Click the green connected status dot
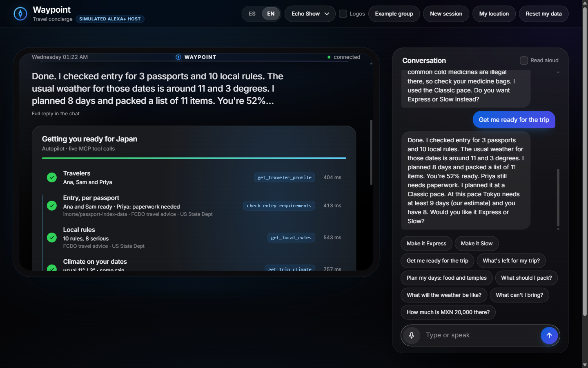The image size is (588, 368). point(329,57)
